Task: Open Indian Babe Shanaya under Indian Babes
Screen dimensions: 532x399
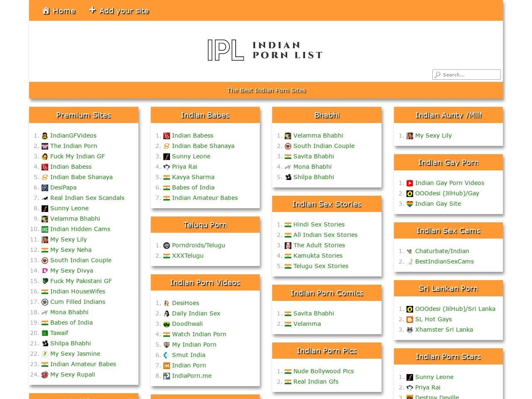Action: (x=203, y=146)
